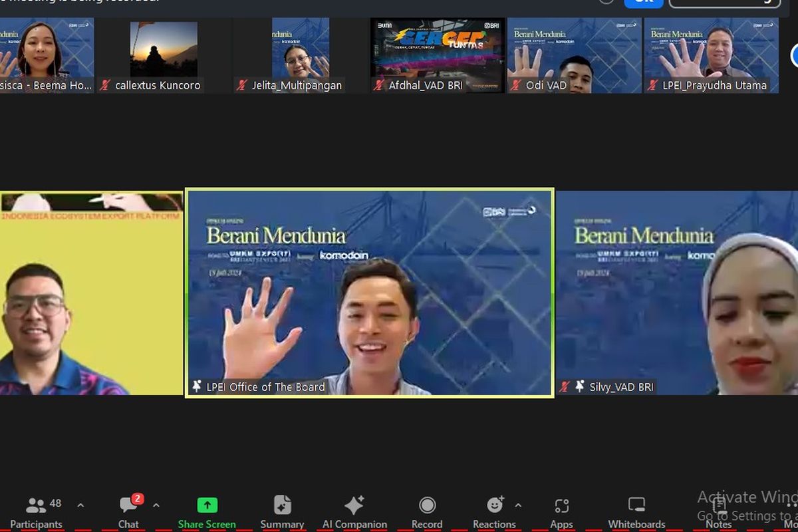Click muted mic icon beside LPEI_Prayudha Utama

[x=653, y=85]
